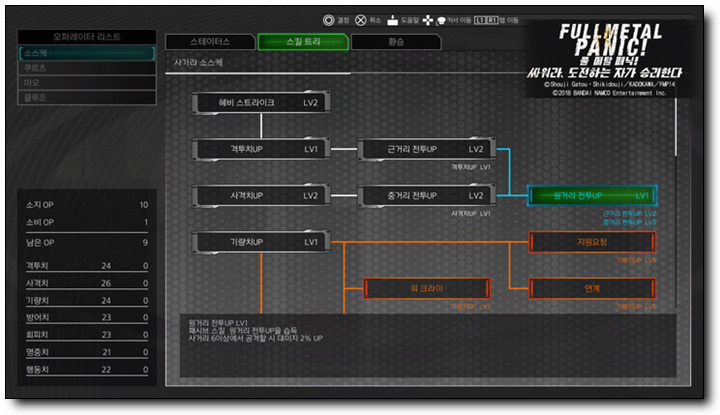The image size is (720, 415).
Task: Click the 명중치 21 stat row
Action: tap(87, 352)
